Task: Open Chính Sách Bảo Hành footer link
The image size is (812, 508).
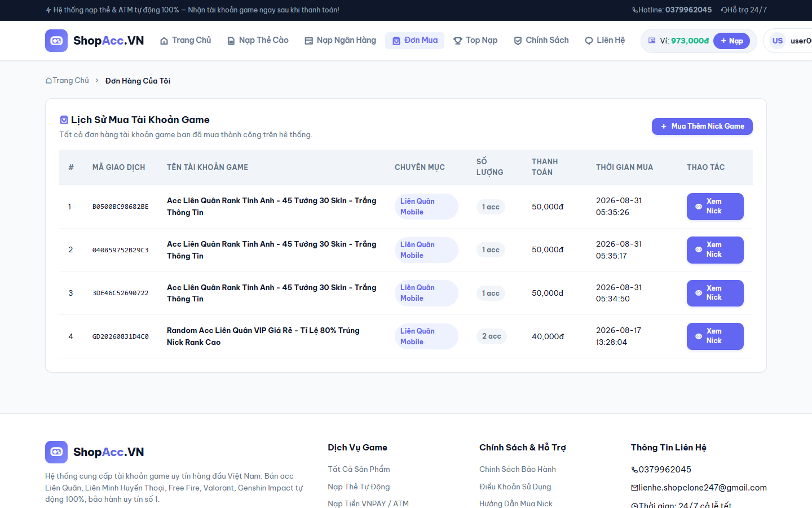Action: pyautogui.click(x=518, y=469)
